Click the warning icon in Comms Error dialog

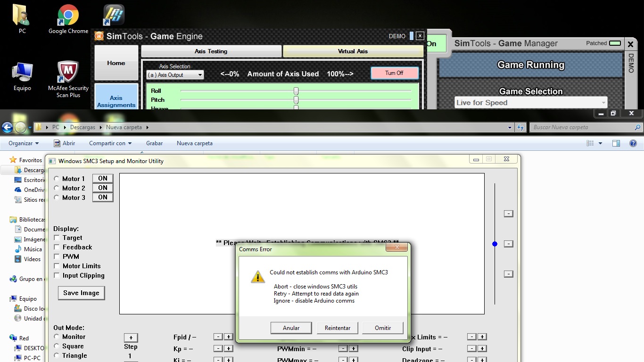pyautogui.click(x=258, y=277)
